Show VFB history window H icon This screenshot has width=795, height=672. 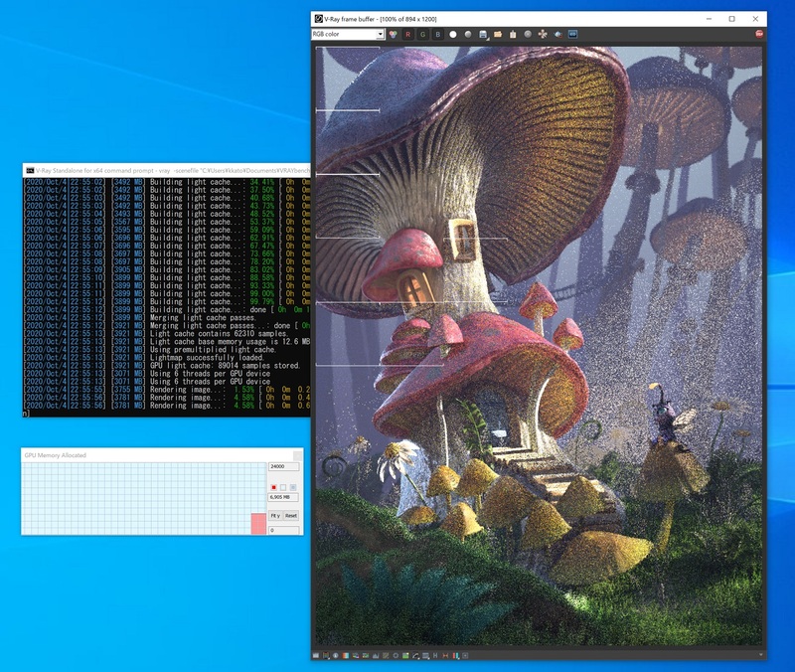tap(435, 655)
